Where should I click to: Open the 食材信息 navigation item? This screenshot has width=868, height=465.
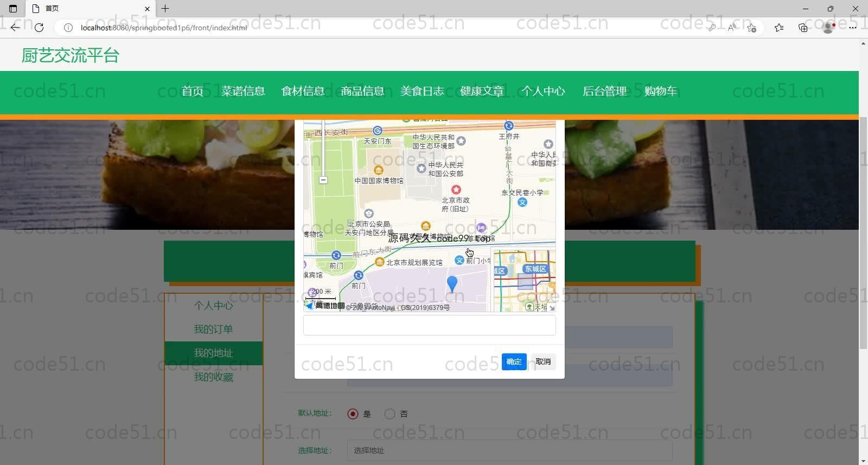point(303,91)
